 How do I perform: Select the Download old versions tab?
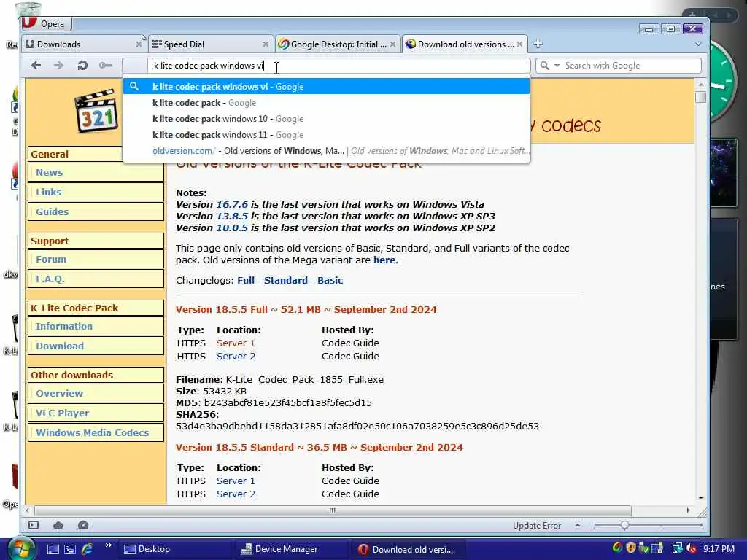[465, 44]
